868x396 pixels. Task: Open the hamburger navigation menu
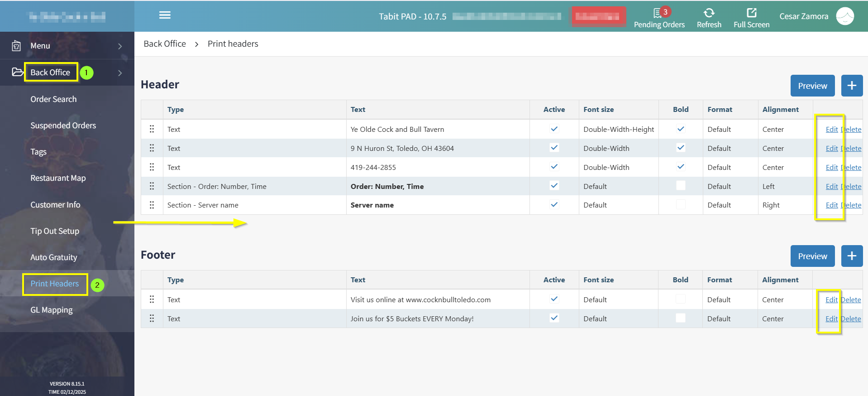coord(165,15)
